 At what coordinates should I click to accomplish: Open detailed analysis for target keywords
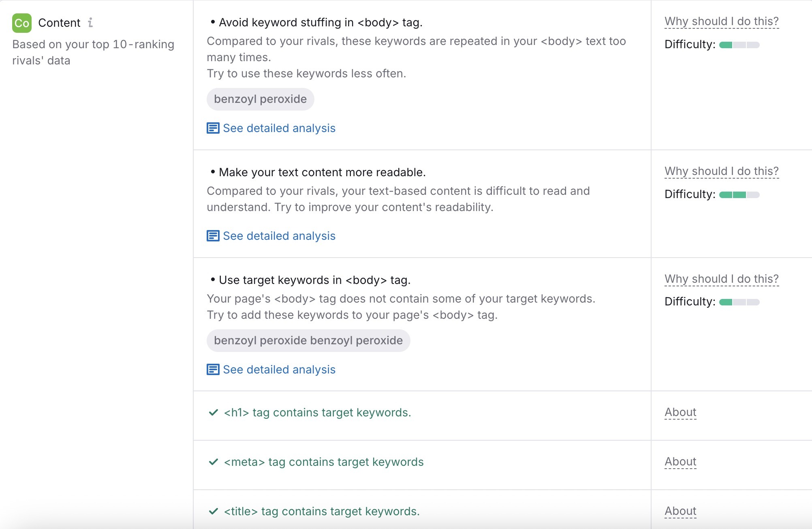pos(279,369)
